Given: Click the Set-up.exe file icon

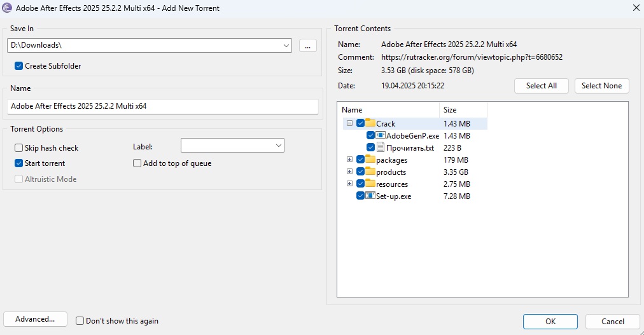Looking at the screenshot, I should pyautogui.click(x=370, y=196).
